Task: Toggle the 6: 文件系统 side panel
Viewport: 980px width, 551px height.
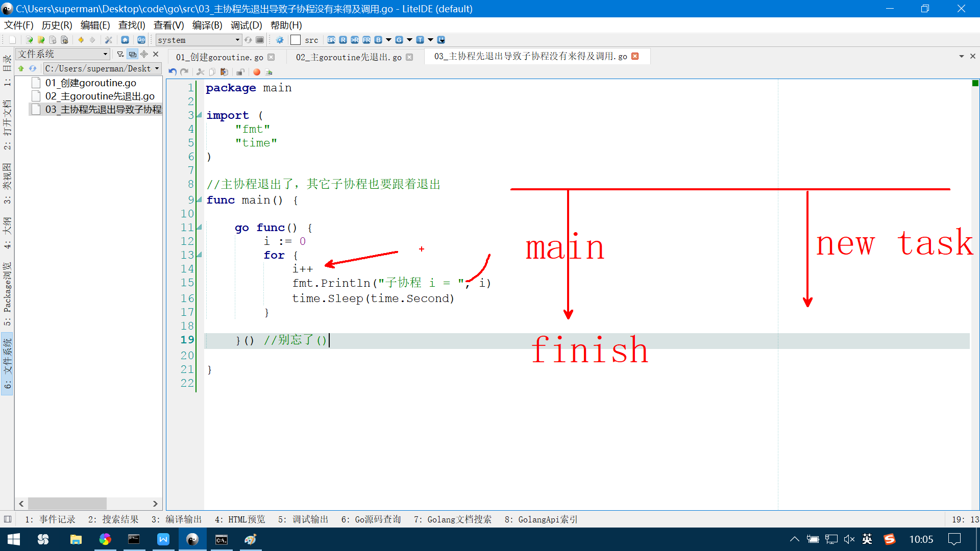Action: tap(7, 363)
